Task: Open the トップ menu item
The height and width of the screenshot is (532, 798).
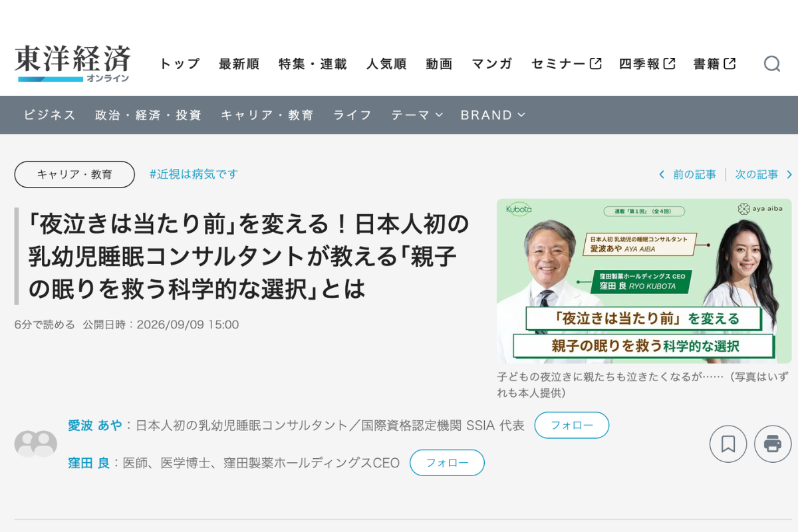Action: point(180,64)
